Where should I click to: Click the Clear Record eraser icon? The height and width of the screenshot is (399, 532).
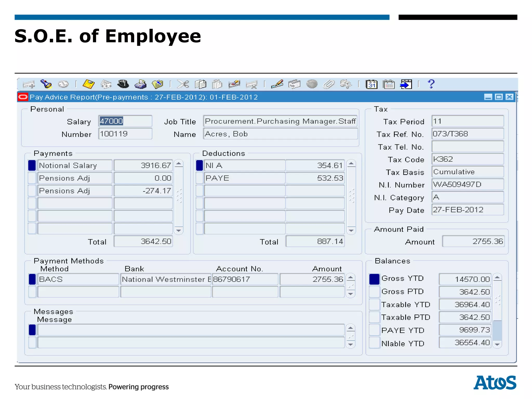tap(234, 84)
